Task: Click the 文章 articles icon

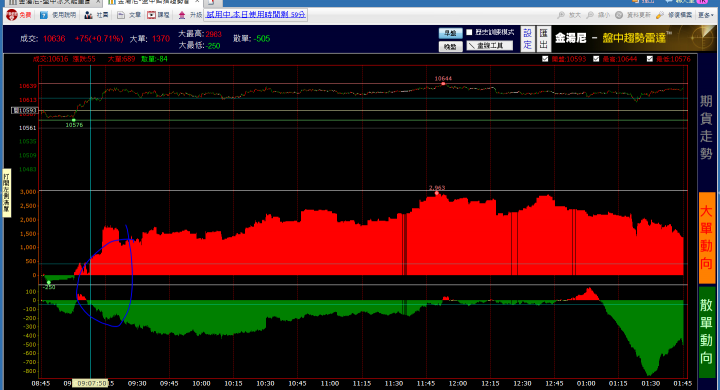Action: (121, 15)
